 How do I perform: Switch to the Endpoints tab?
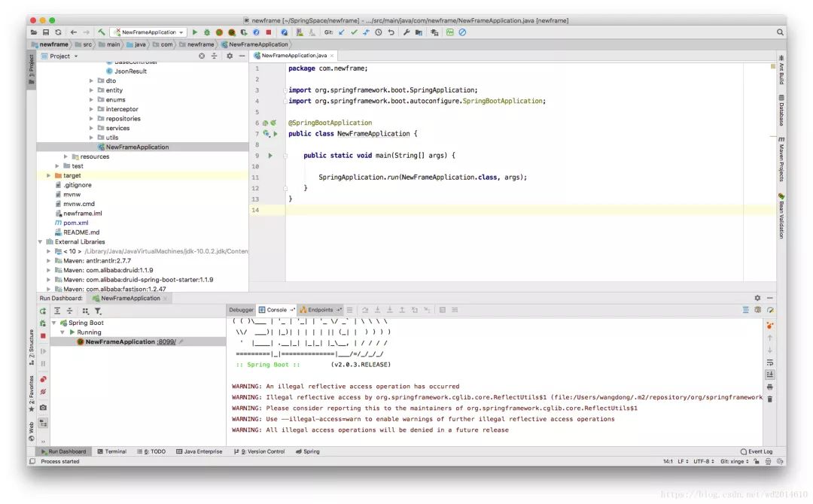[x=321, y=309]
